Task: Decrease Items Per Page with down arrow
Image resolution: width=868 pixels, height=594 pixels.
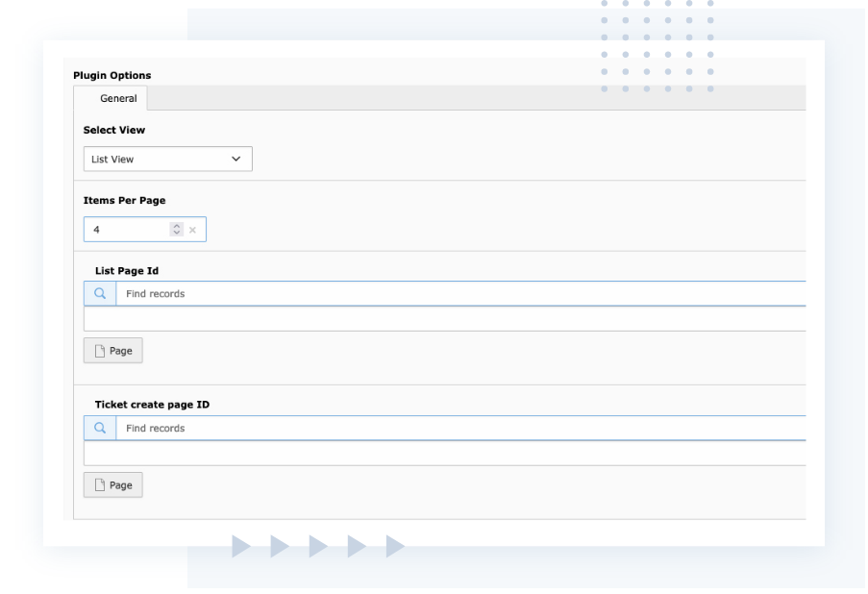Action: (x=176, y=234)
